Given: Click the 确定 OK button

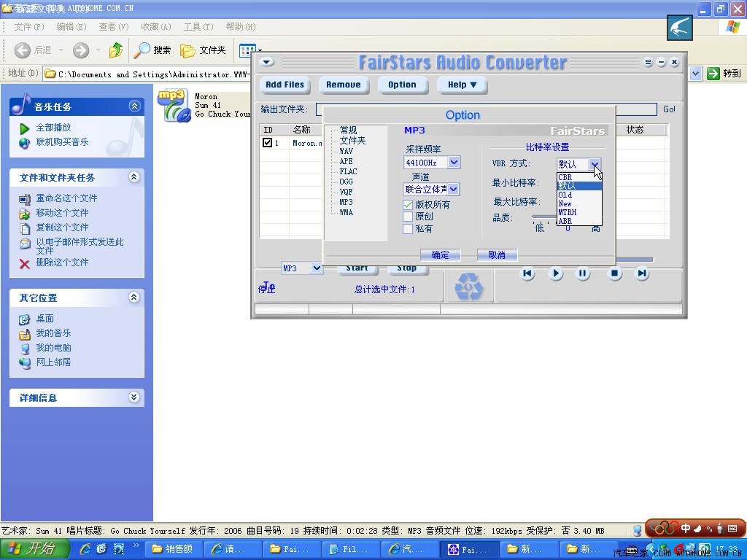Looking at the screenshot, I should coord(440,255).
